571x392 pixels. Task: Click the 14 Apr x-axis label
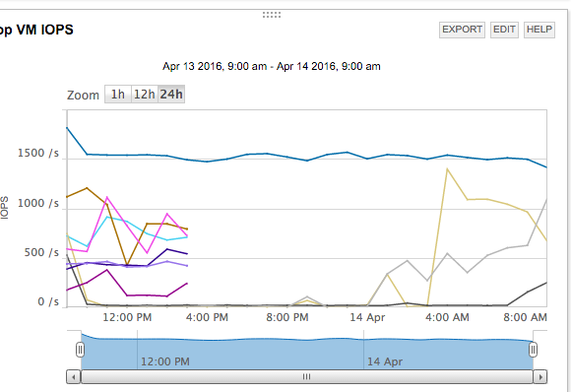367,317
